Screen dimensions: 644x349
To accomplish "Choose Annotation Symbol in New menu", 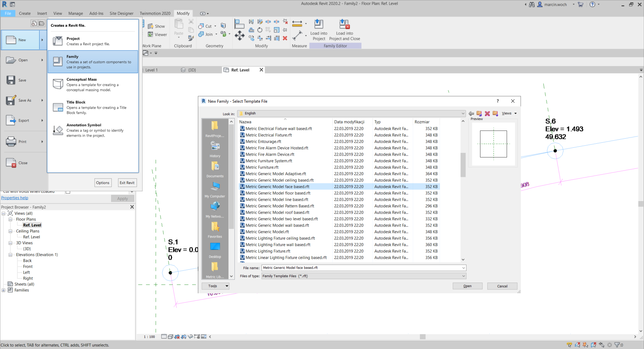I will [93, 130].
